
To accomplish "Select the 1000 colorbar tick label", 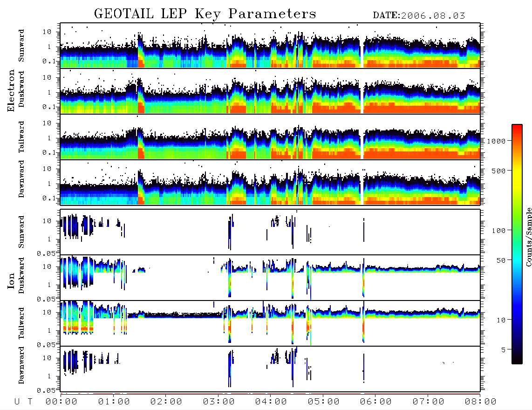I will tap(496, 141).
